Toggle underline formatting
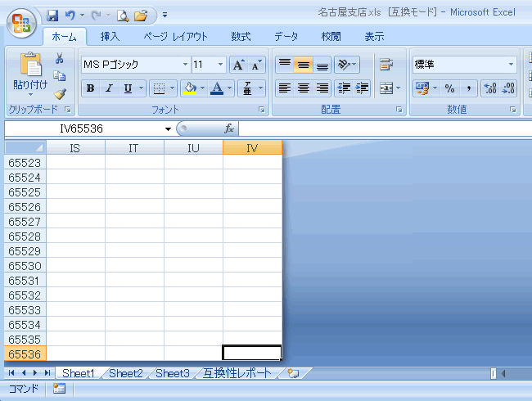 pyautogui.click(x=128, y=88)
